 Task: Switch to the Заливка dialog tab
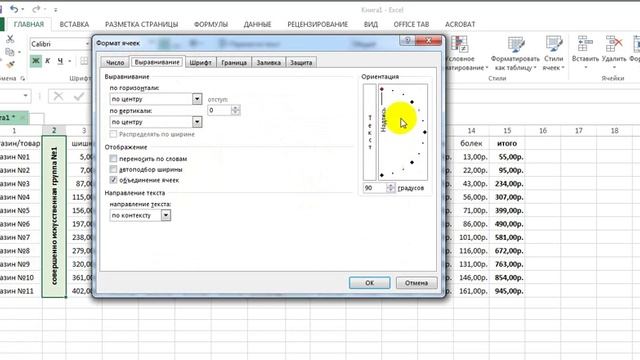click(269, 62)
